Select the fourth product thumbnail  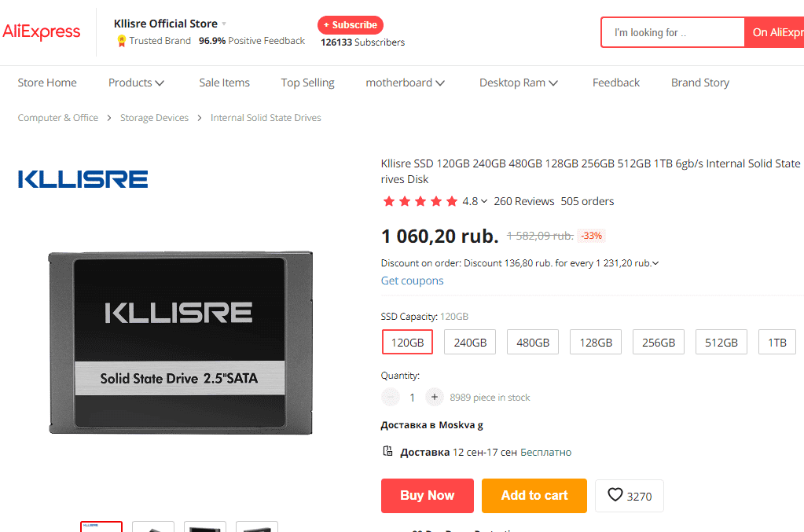[x=257, y=526]
